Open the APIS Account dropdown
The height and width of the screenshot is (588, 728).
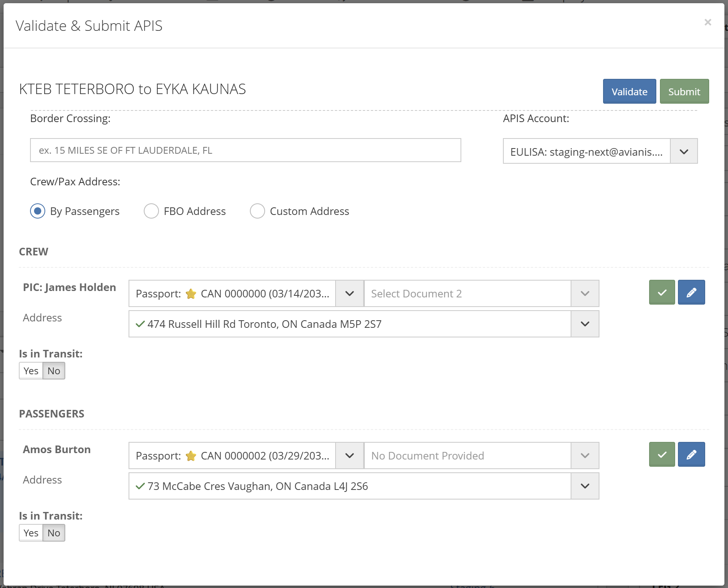point(684,152)
